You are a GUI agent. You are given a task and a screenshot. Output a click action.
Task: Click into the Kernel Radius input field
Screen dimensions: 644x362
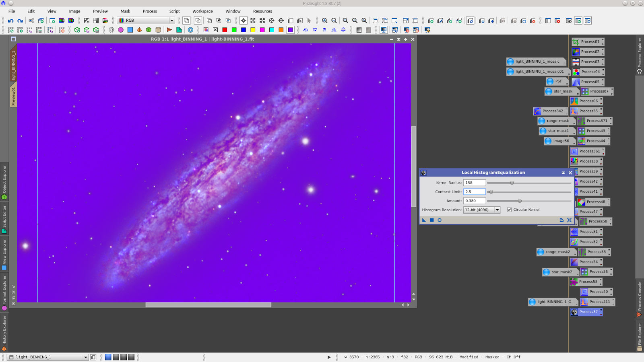coord(474,183)
